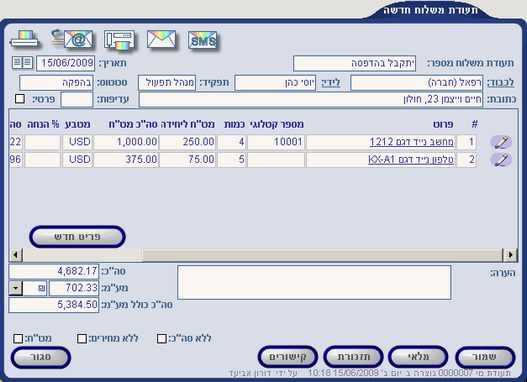
Task: Click the תעודת משלוח חדשה tab title
Action: point(431,10)
